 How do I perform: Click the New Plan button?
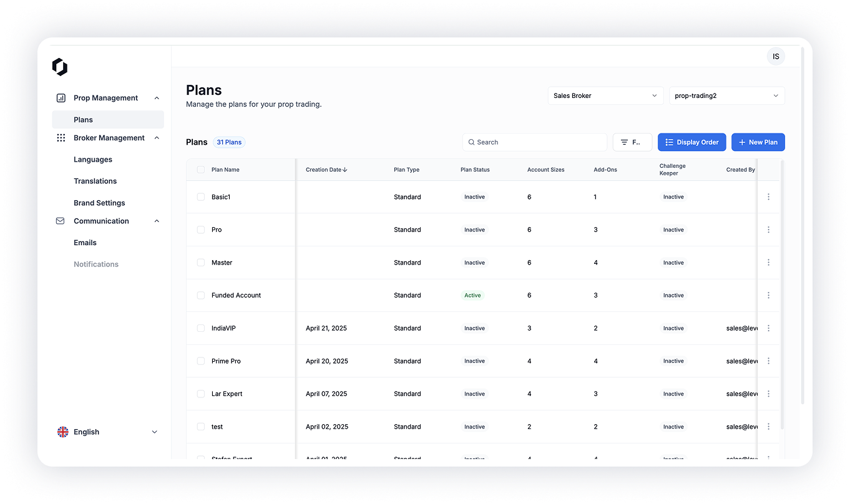click(x=758, y=142)
